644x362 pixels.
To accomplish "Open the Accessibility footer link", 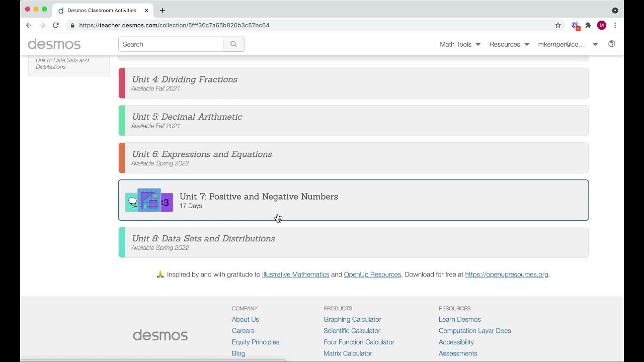I will [x=456, y=342].
